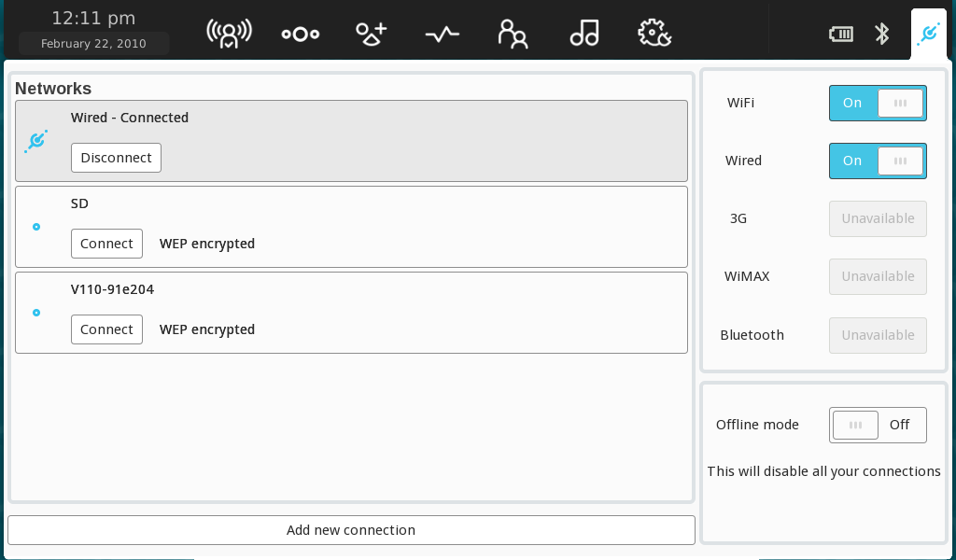Open the status pulse-line icon
This screenshot has height=560, width=956.
[x=442, y=35]
